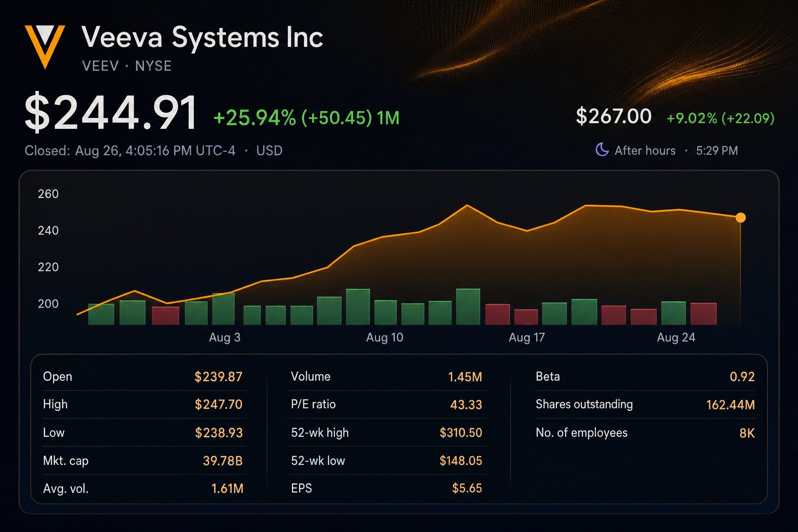Click the Shares outstanding row label
798x532 pixels.
coord(584,404)
